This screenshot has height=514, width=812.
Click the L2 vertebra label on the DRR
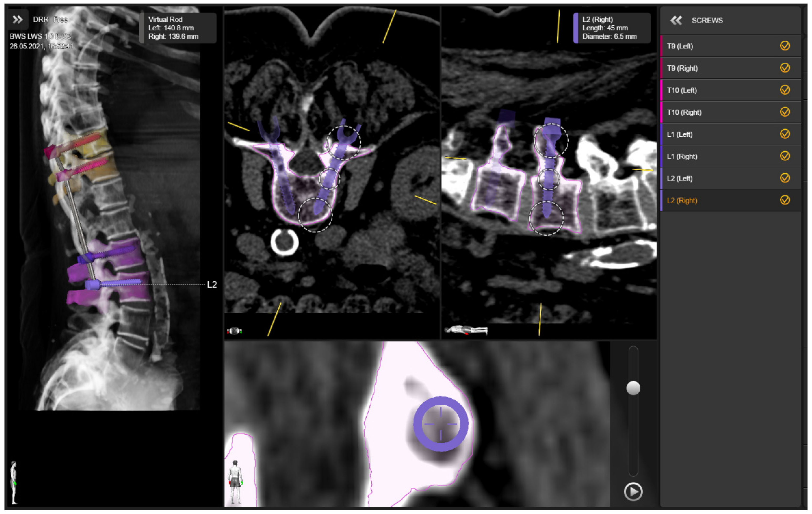212,285
